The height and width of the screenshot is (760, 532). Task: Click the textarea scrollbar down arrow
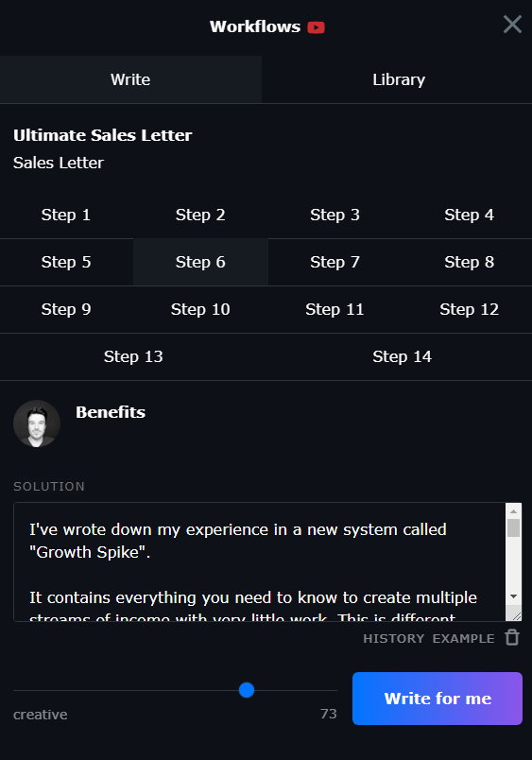[x=514, y=596]
